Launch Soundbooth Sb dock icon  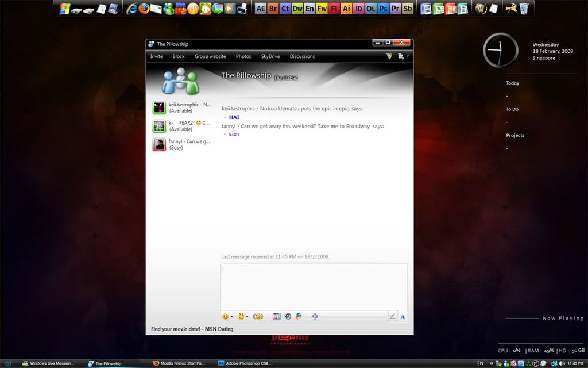408,9
